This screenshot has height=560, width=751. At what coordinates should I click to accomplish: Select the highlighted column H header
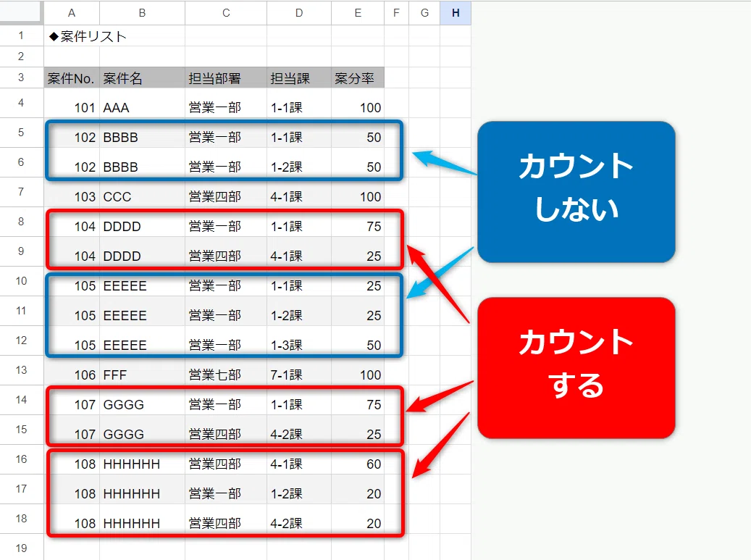click(456, 13)
